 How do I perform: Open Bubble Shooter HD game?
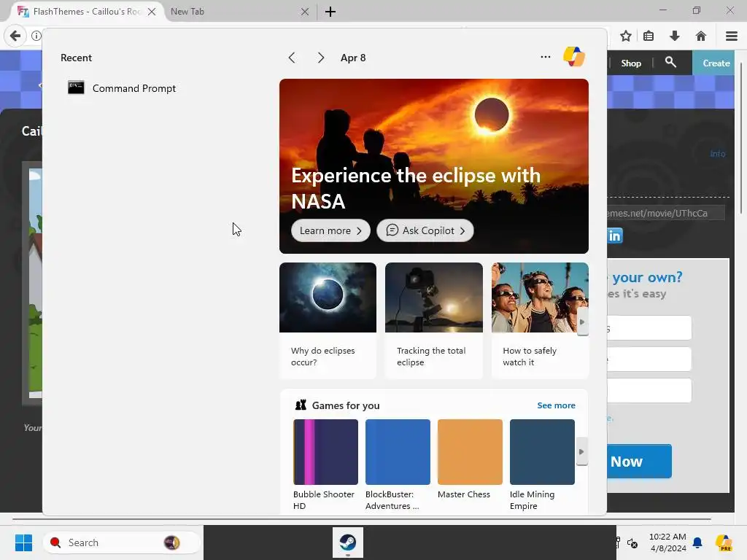click(x=325, y=464)
